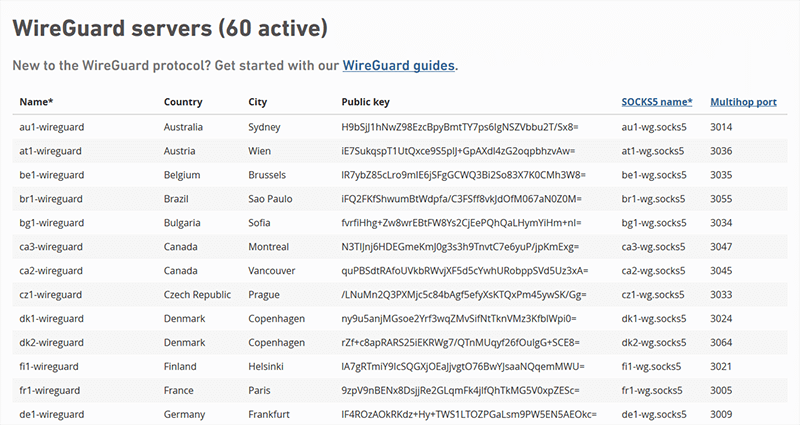Open the WireGuard guides link
800x425 pixels.
click(398, 66)
